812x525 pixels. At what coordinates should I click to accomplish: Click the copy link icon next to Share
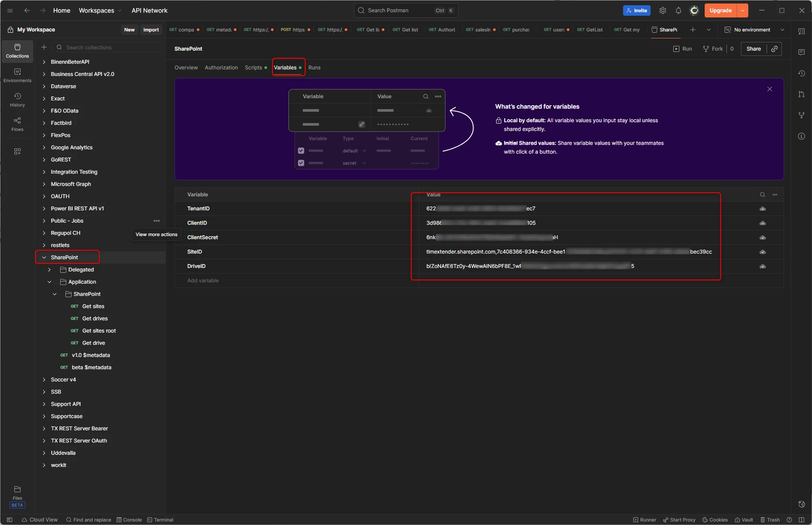[774, 49]
